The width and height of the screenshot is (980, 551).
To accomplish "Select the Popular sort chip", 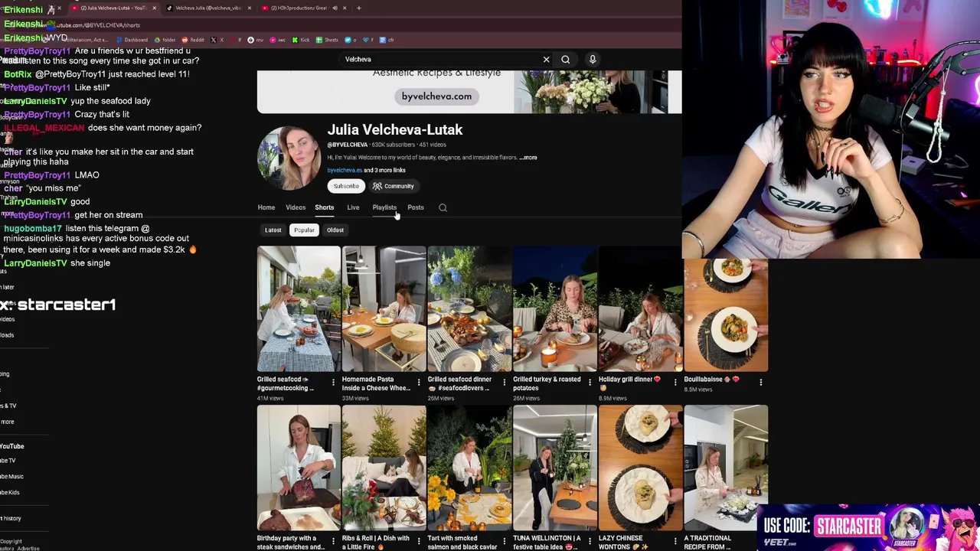I will [304, 230].
